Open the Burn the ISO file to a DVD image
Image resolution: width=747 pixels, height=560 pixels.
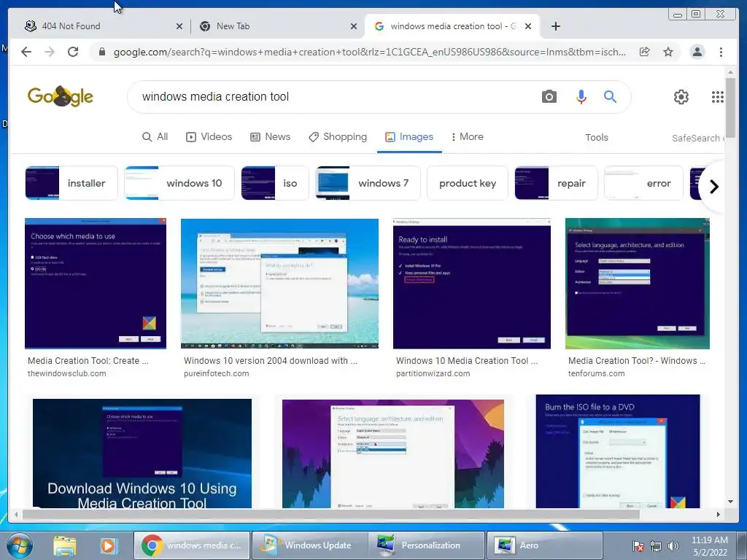(618, 451)
